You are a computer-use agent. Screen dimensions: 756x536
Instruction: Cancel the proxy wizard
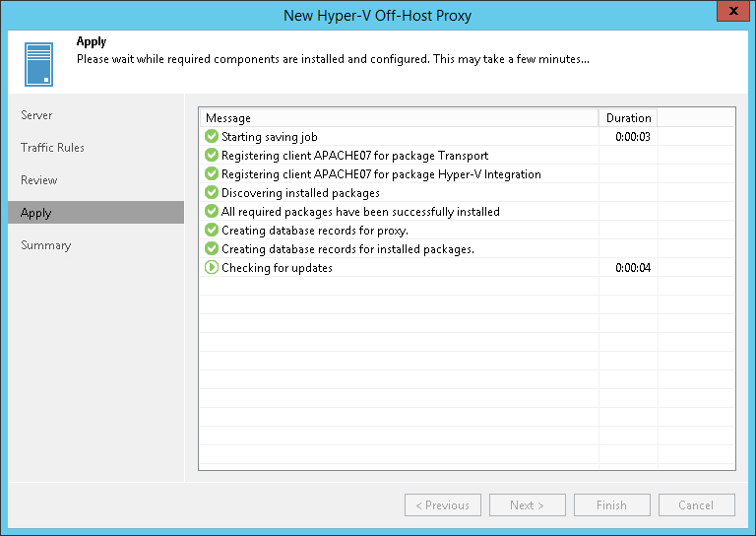click(696, 505)
